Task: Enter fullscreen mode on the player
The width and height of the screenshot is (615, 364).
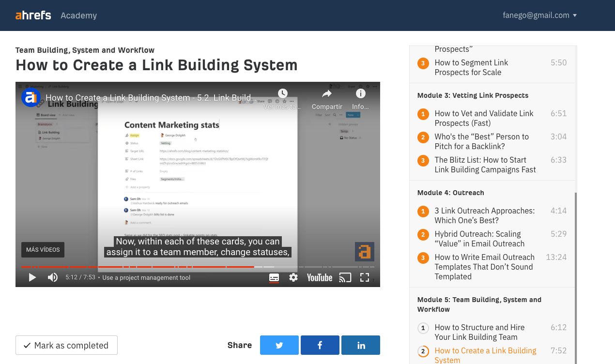Action: point(364,277)
